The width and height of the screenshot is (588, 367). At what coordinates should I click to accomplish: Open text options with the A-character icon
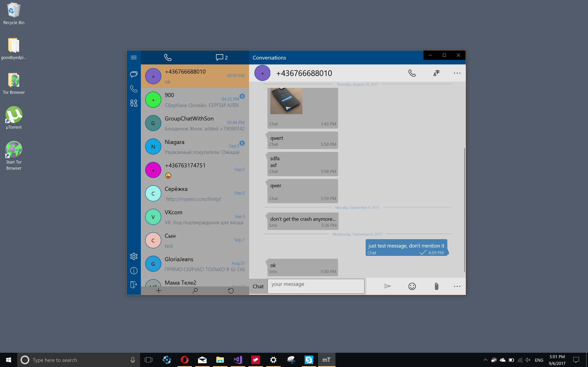436,73
